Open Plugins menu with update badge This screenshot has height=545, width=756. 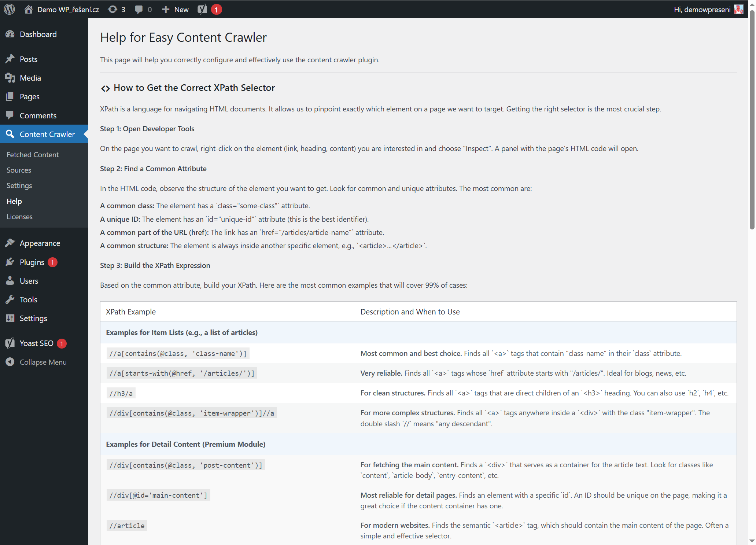(x=32, y=262)
